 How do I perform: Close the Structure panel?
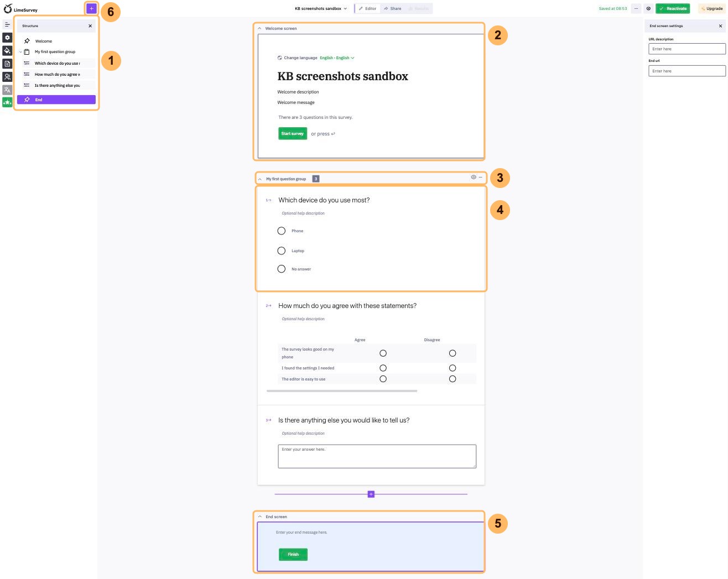(90, 26)
